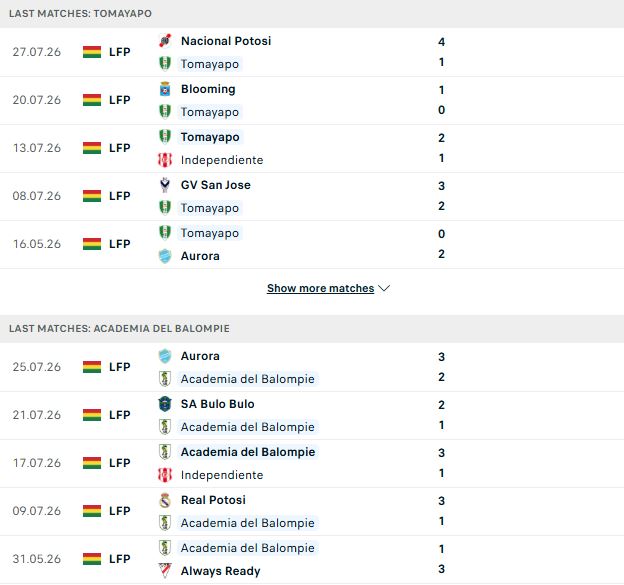Expand list with Show more matches chevron
The image size is (624, 585).
(384, 288)
